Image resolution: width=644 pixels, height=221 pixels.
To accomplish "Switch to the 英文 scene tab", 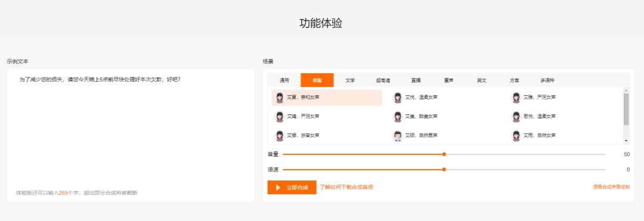I will click(x=481, y=80).
